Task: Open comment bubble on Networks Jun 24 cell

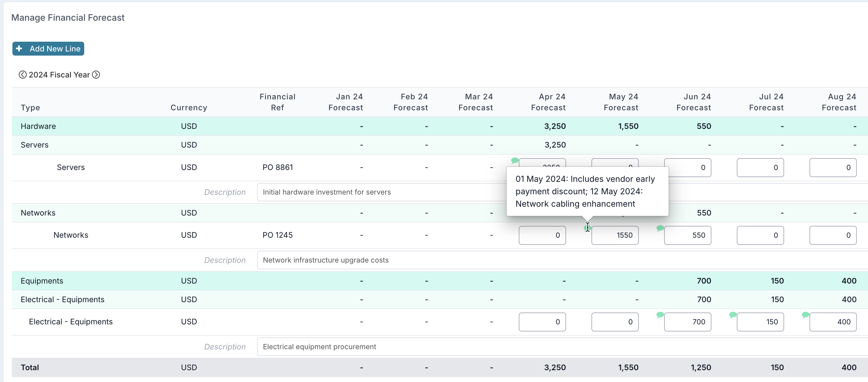Action: click(x=660, y=228)
